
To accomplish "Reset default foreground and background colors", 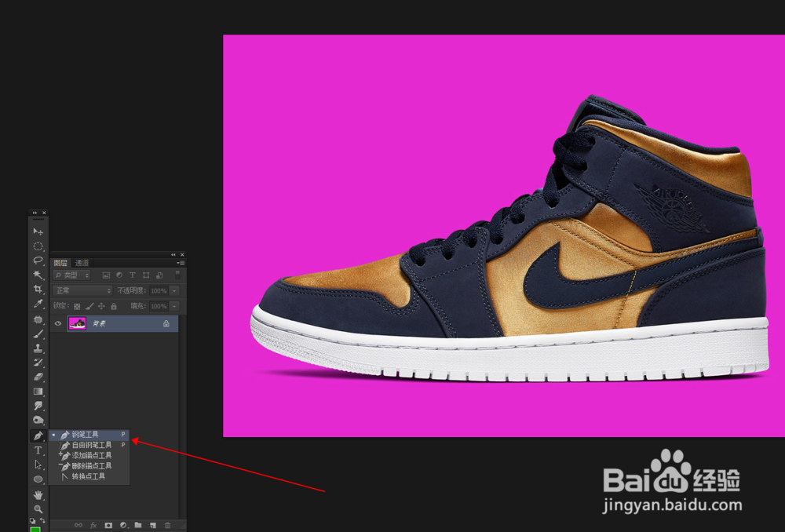I will (x=32, y=521).
